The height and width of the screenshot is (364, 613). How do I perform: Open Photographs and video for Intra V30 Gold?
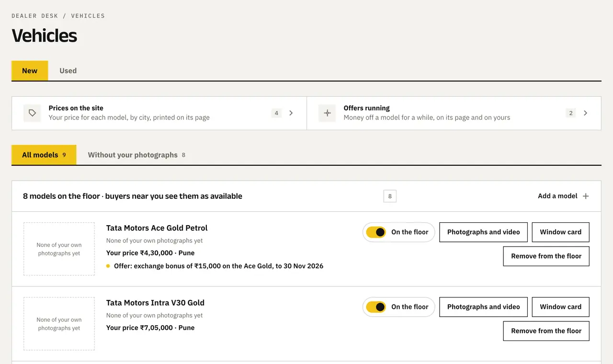483,307
